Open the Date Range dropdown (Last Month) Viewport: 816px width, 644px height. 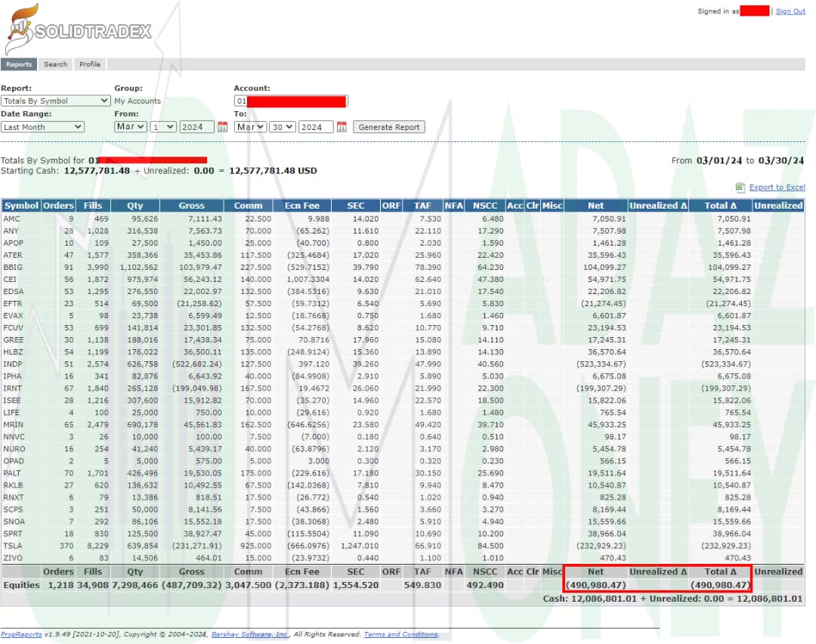click(x=42, y=127)
